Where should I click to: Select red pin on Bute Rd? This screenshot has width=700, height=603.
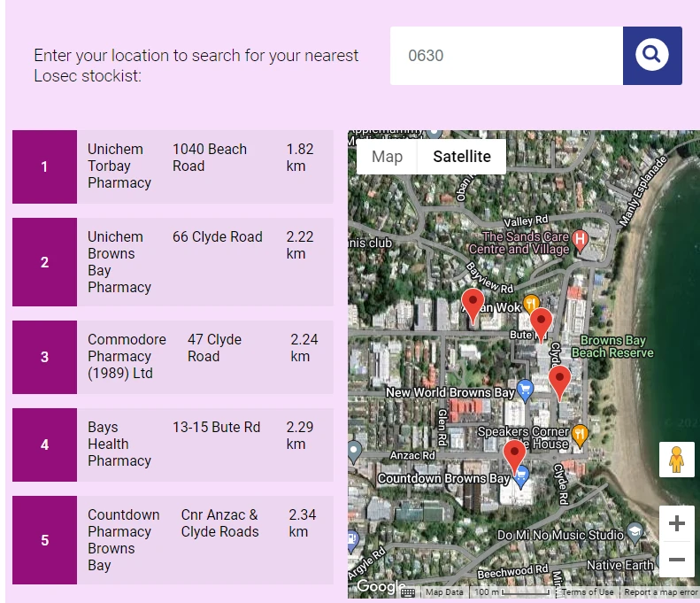(x=541, y=325)
